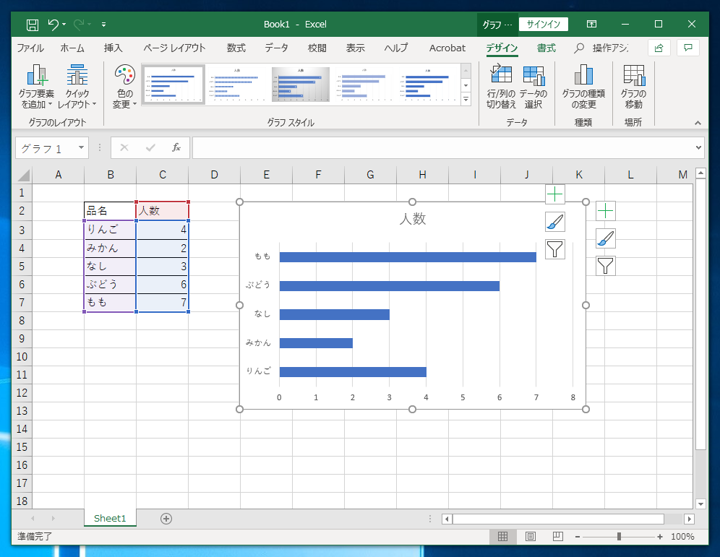The height and width of the screenshot is (557, 720).
Task: Open the 書式 chart format tab
Action: coord(546,48)
